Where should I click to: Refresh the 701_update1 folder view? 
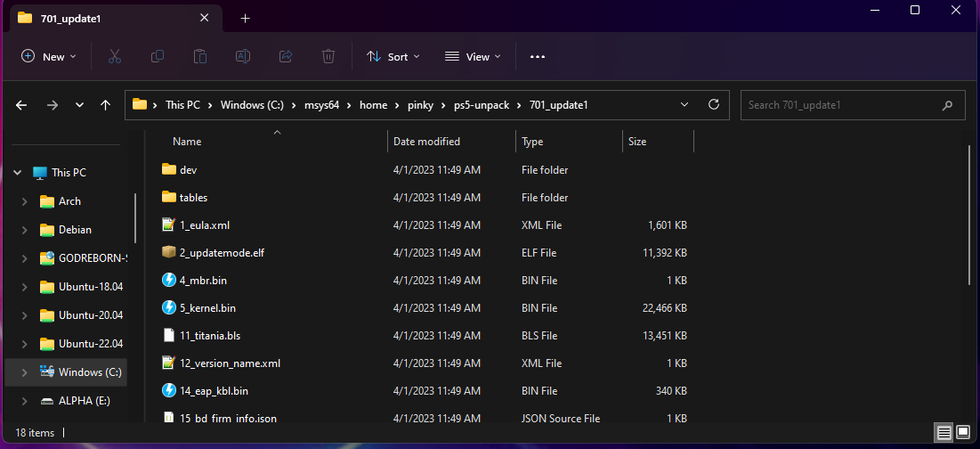[714, 104]
